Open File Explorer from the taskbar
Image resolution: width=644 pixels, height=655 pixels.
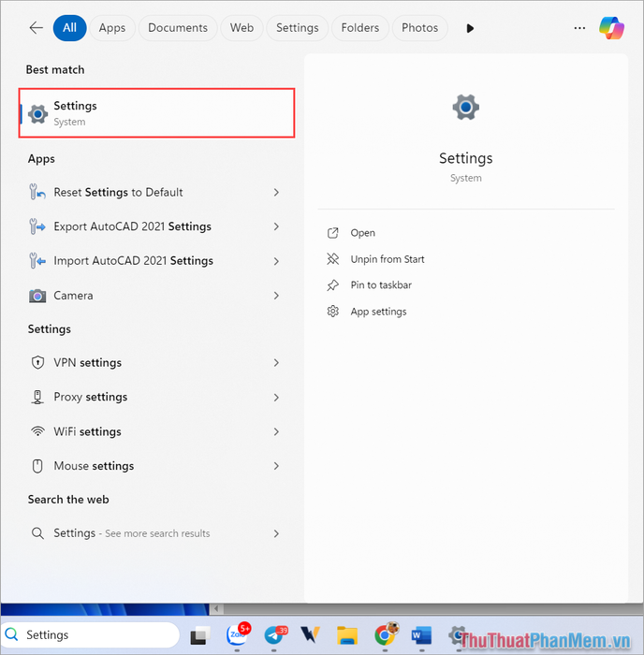347,636
